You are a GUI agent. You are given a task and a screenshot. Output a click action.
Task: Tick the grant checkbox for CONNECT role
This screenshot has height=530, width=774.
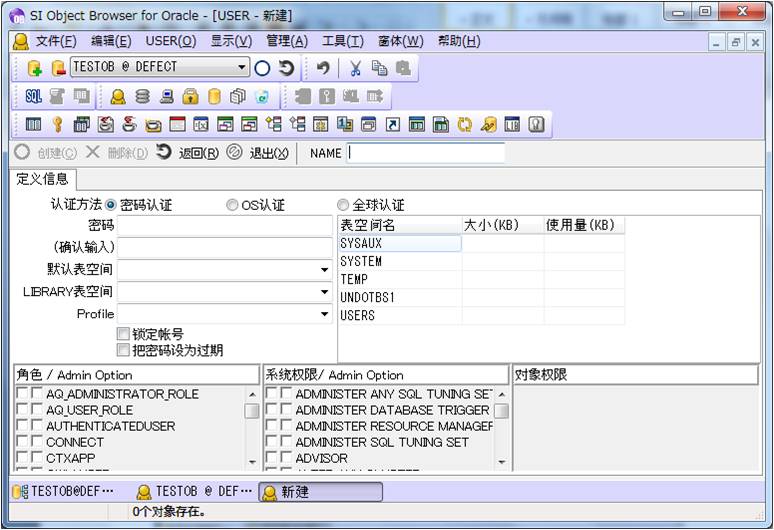click(x=22, y=441)
